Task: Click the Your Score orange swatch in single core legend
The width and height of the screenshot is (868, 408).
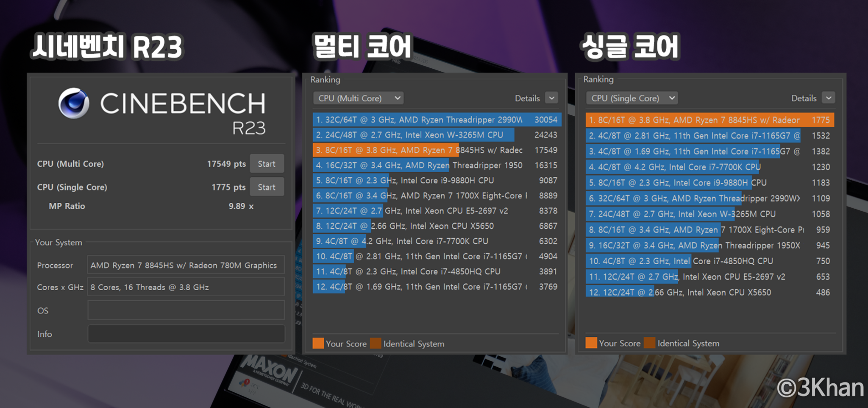Action: coord(591,343)
